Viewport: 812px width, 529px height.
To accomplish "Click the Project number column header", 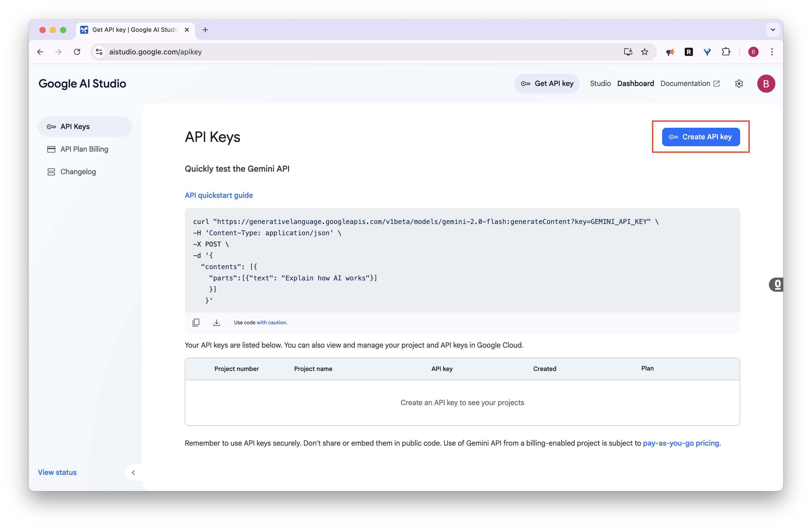I will 236,369.
